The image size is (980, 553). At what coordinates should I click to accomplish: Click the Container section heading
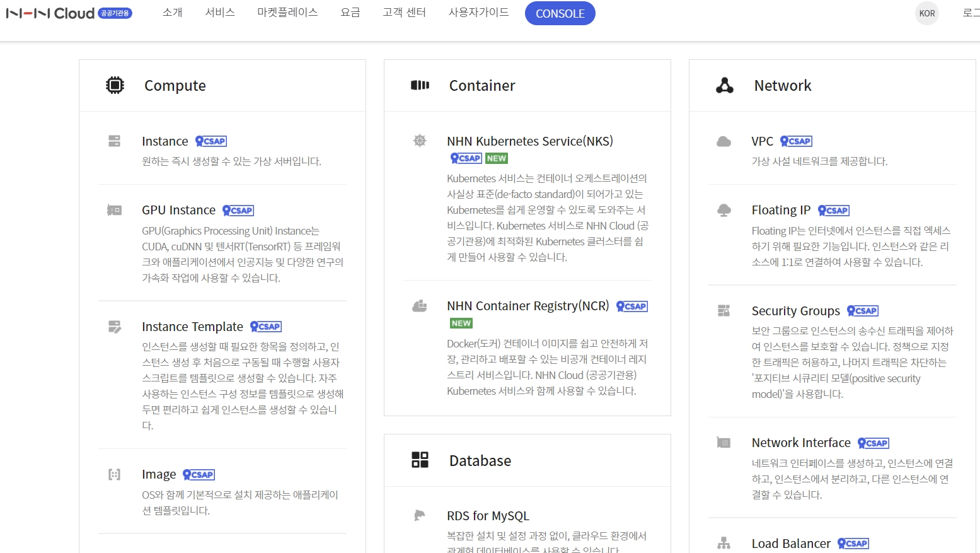pos(482,85)
